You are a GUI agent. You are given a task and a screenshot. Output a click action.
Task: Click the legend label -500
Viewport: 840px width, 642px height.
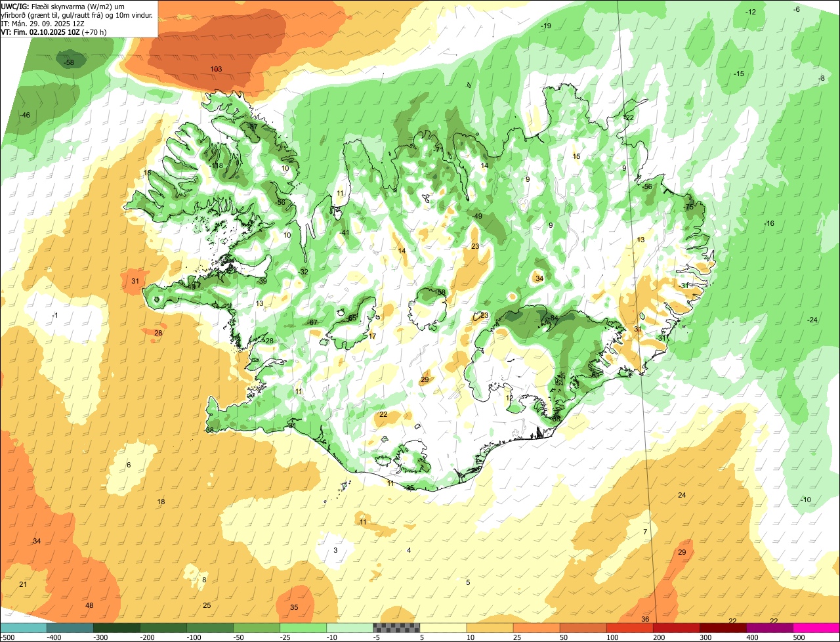9,637
